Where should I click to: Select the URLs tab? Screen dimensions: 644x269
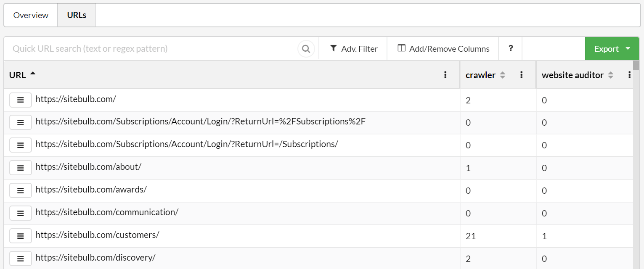pos(77,15)
